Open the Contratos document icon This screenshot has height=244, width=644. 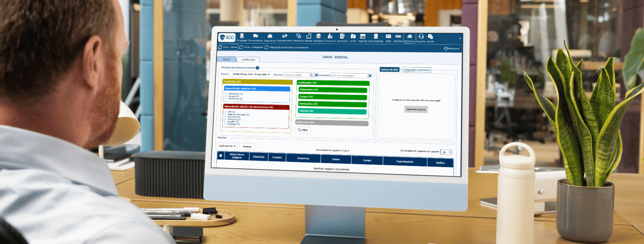[x=342, y=36]
